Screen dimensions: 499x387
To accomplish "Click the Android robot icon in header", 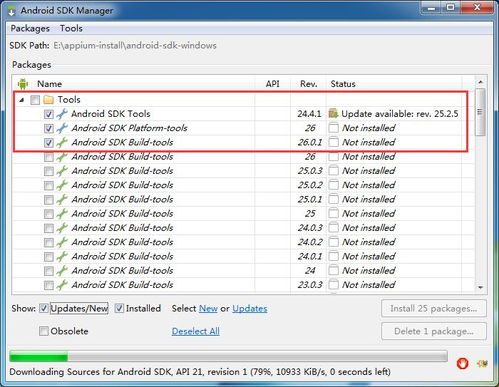I will pyautogui.click(x=23, y=84).
